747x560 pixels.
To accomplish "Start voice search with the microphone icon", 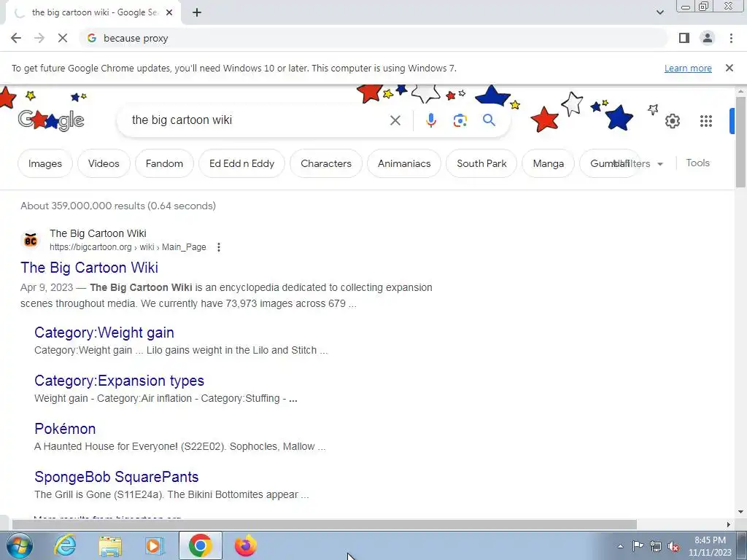I will click(x=430, y=120).
